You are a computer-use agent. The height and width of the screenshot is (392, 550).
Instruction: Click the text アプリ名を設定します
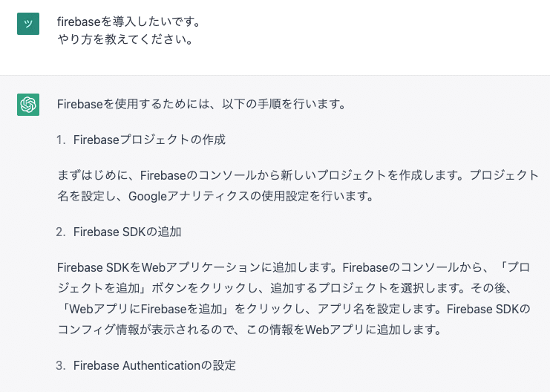pos(379,309)
